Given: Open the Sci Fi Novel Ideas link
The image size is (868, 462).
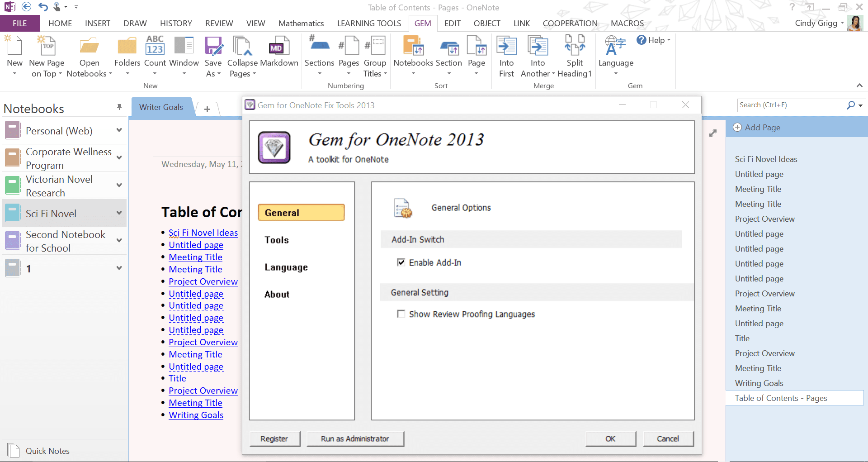Looking at the screenshot, I should coord(203,233).
